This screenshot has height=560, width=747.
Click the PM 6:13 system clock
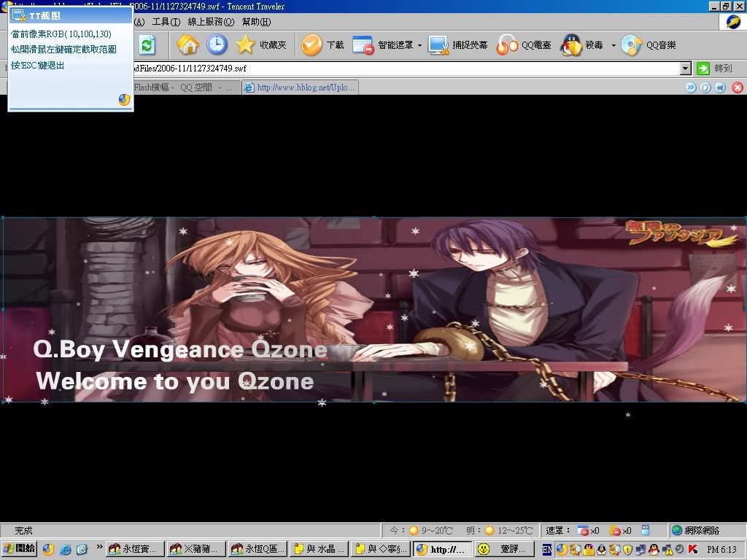click(x=721, y=550)
